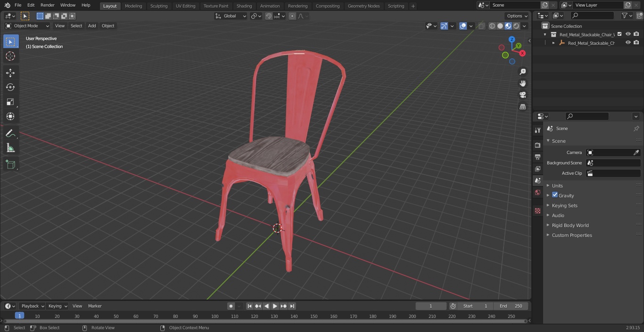
Task: Activate the 3D Cursor tool
Action: pyautogui.click(x=10, y=56)
